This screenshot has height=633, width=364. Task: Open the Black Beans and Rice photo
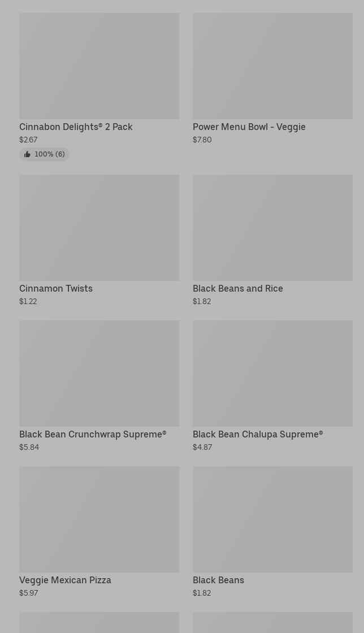coord(272,227)
